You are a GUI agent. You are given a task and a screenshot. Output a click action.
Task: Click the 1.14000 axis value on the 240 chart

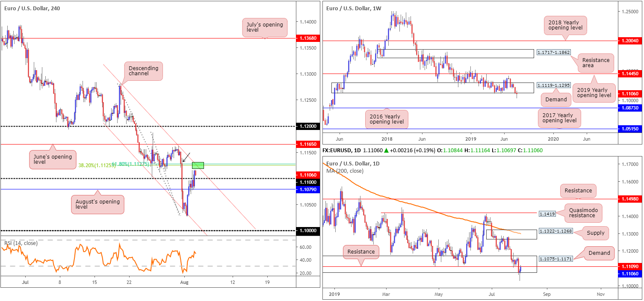coord(308,21)
